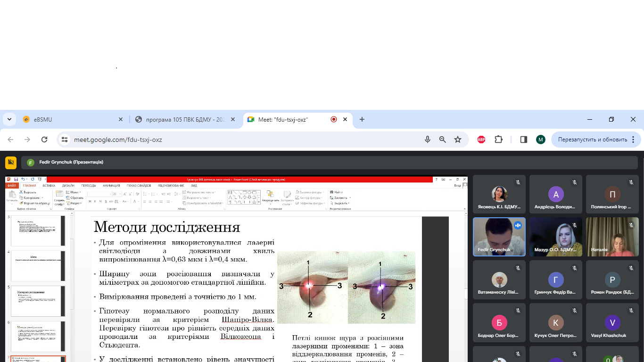Screen dimensions: 644x362
Task: Close the eBSMU tab
Action: pyautogui.click(x=121, y=120)
